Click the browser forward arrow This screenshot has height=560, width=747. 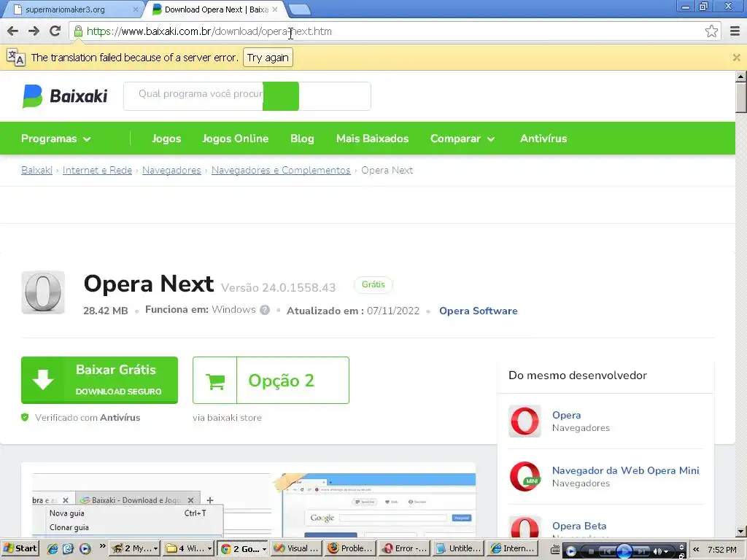pyautogui.click(x=34, y=31)
